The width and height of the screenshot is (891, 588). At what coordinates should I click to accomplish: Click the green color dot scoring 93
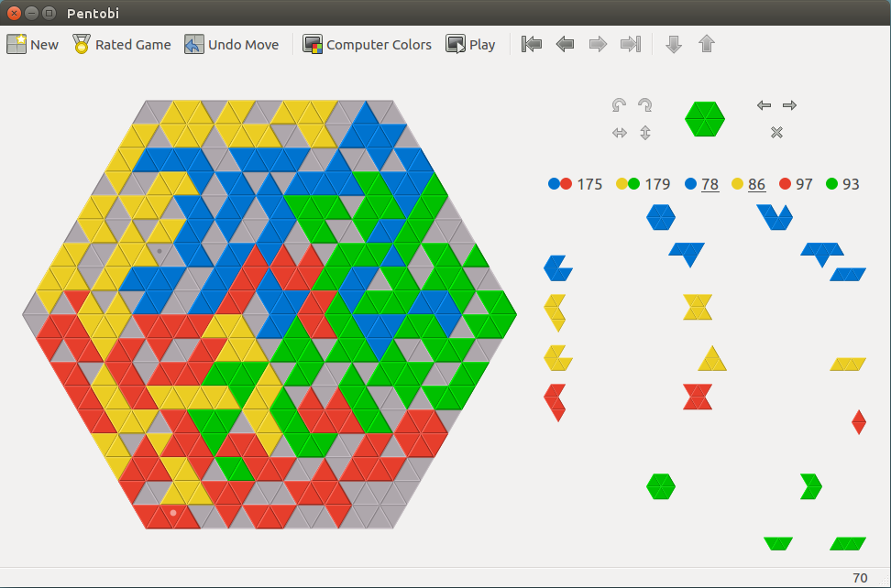[832, 184]
